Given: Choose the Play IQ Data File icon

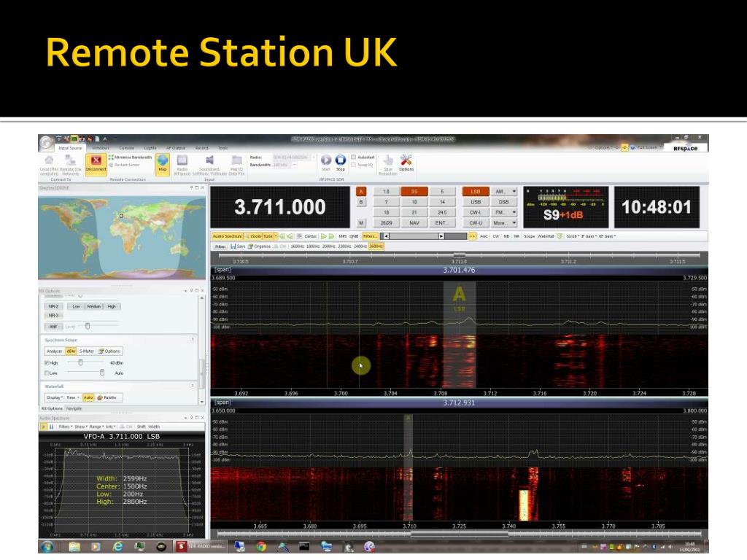Looking at the screenshot, I should [x=237, y=160].
